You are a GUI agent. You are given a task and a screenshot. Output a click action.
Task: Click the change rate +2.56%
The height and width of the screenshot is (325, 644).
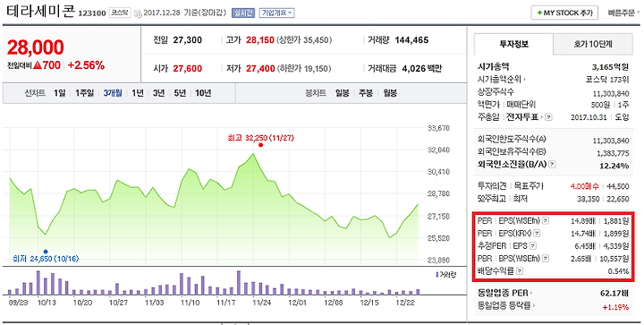pyautogui.click(x=86, y=65)
